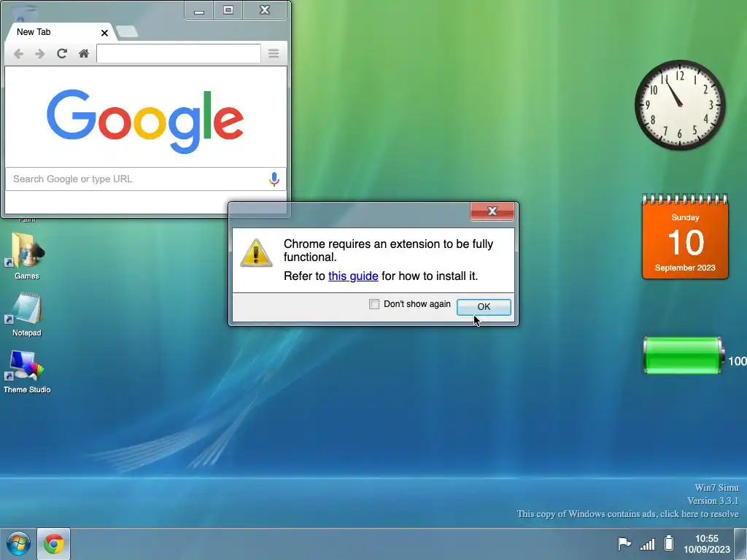747x560 pixels.
Task: Open a new tab with the blank tab button
Action: (x=127, y=32)
